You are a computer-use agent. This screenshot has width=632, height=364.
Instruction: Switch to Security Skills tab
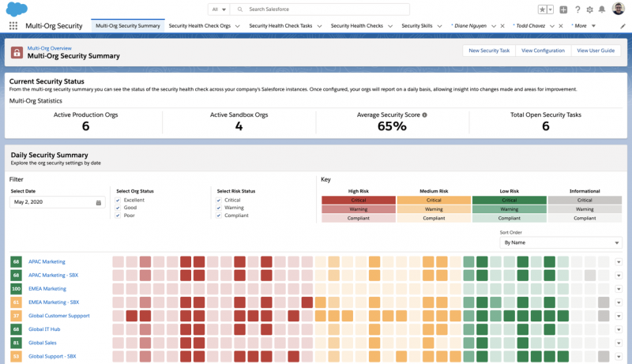[417, 26]
